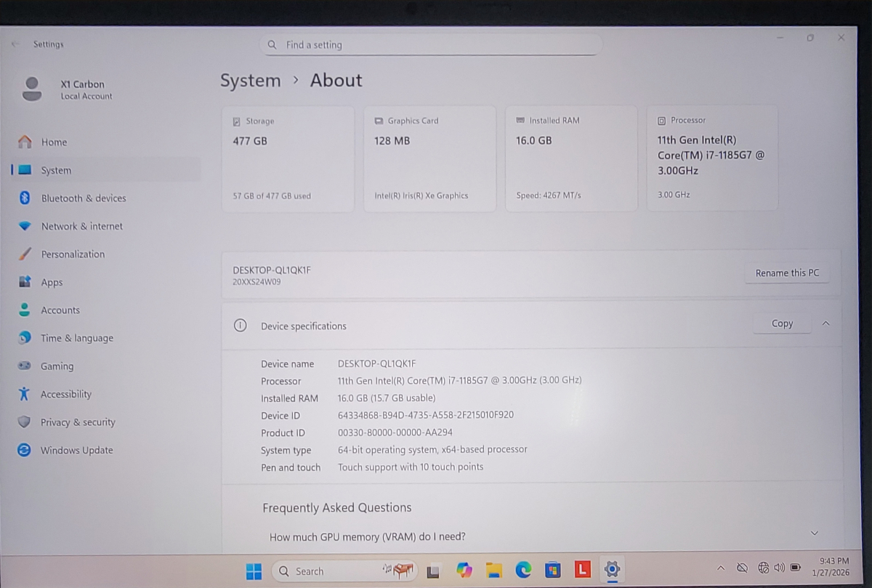Open Bluetooth & devices settings

coord(83,198)
